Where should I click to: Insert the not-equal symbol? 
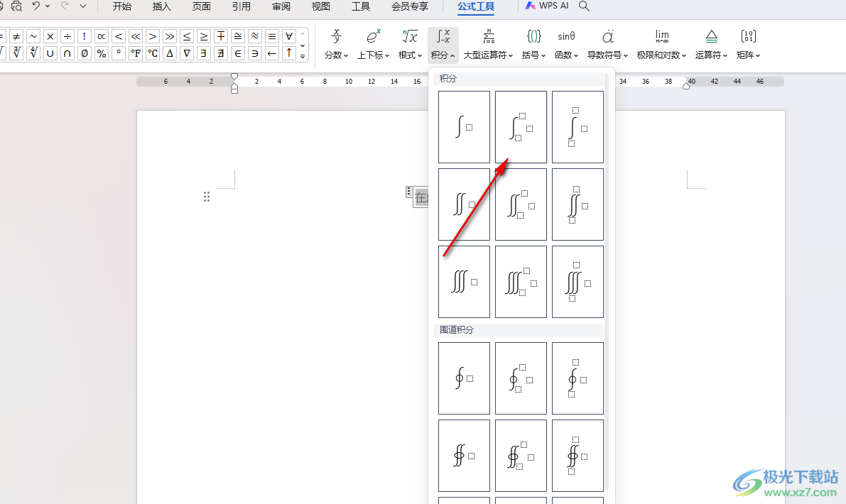tap(16, 36)
